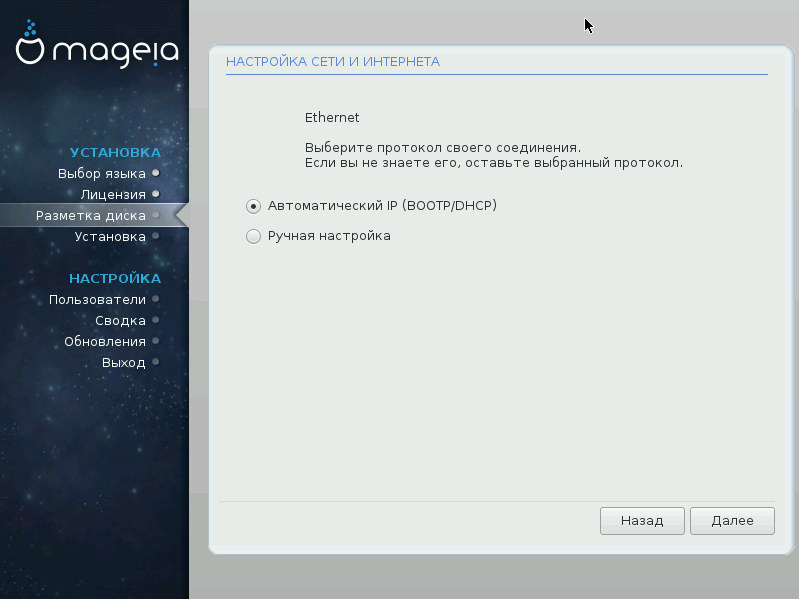Click the Mageia logo
The image size is (799, 599).
(97, 49)
